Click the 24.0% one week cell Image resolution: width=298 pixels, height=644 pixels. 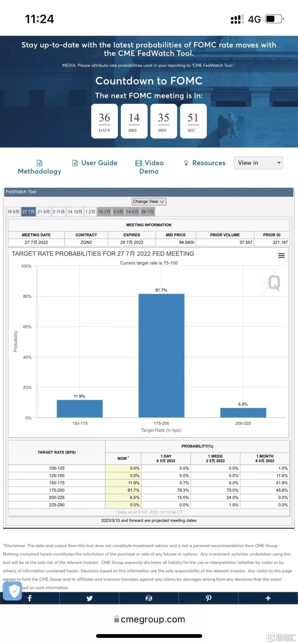coord(215,497)
